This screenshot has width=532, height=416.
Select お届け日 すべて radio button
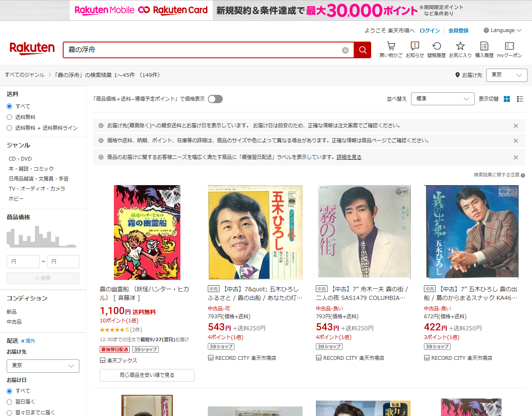point(9,391)
